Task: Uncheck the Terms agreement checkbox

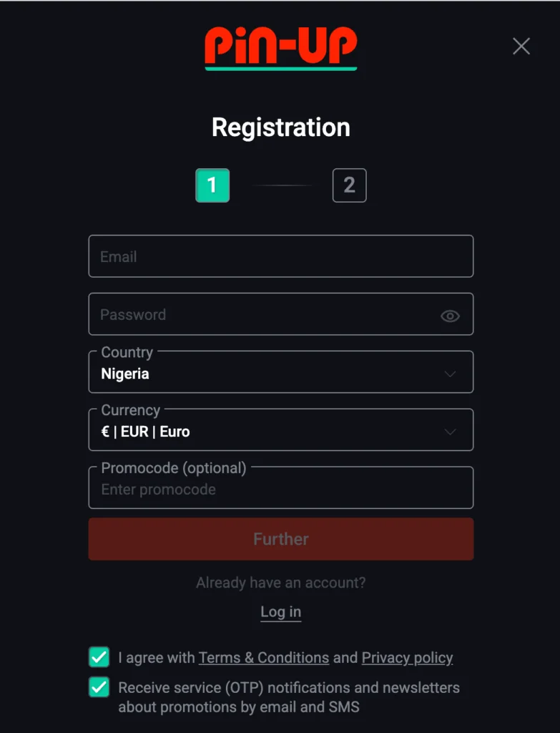Action: (99, 657)
